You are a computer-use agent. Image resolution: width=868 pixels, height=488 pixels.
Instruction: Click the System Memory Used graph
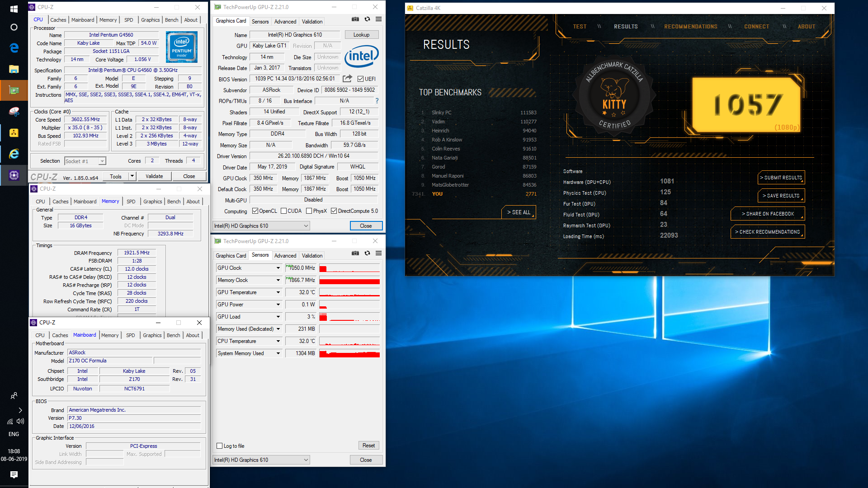(349, 353)
